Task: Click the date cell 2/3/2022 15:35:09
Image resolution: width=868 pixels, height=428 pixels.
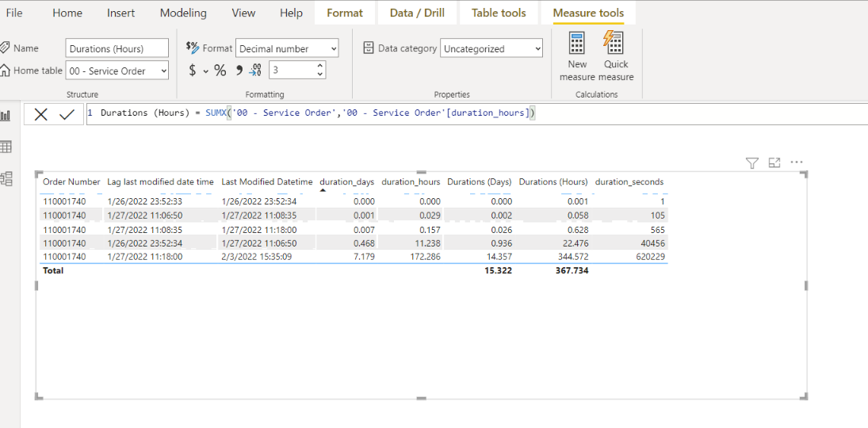Action: 257,257
